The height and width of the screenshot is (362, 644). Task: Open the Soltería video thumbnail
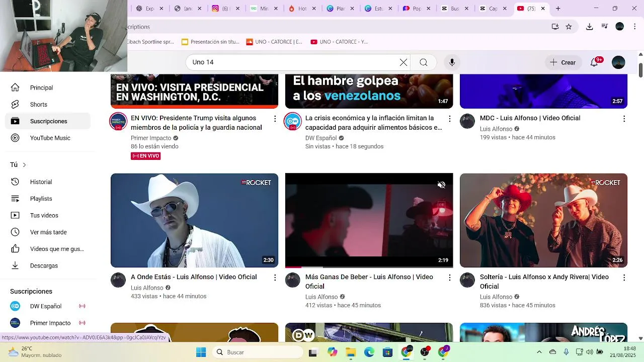[x=543, y=220]
